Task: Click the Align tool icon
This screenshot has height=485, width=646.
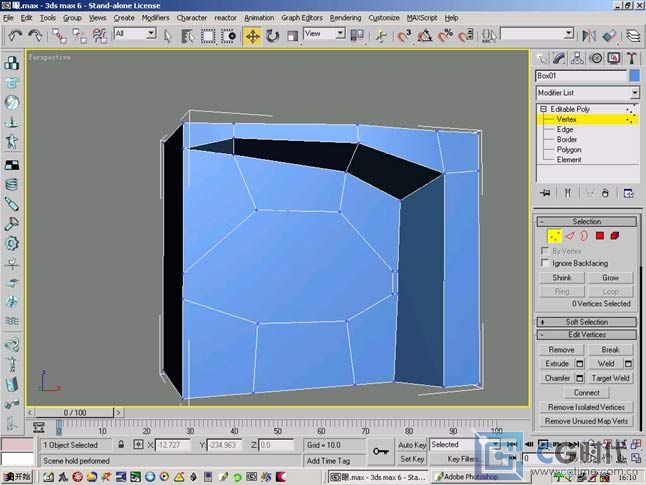Action: (x=610, y=36)
